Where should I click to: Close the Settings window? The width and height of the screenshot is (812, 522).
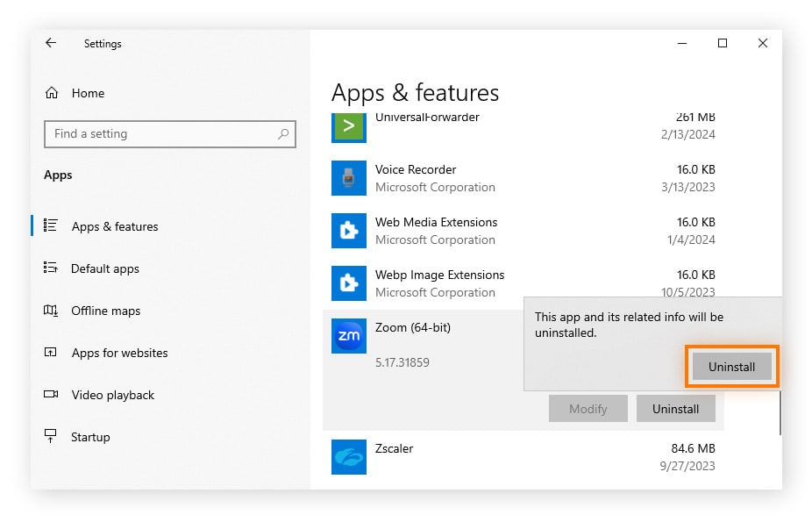[763, 43]
